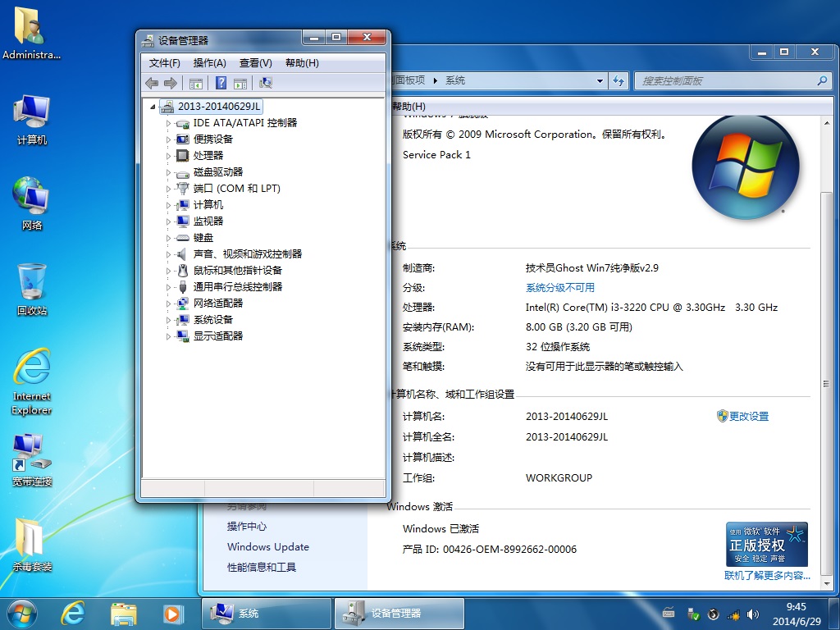
Task: Select the 处理器 device icon
Action: [183, 156]
